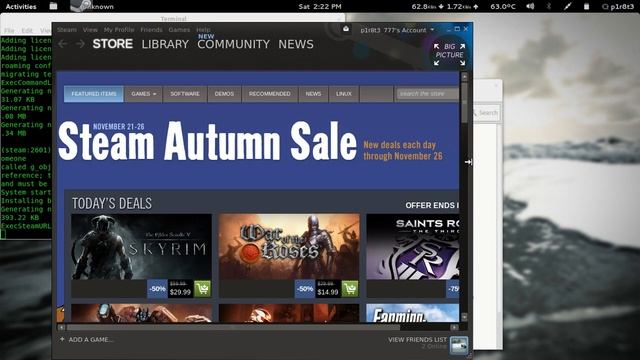Click the horizontal scroll left arrow

[61, 327]
